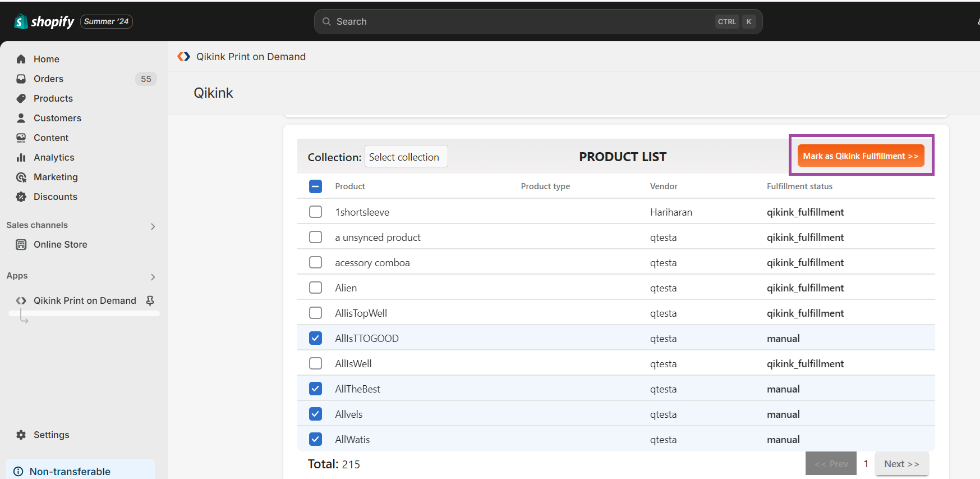Screen dimensions: 980x479
Task: Click the Customers person icon
Action: 21,118
